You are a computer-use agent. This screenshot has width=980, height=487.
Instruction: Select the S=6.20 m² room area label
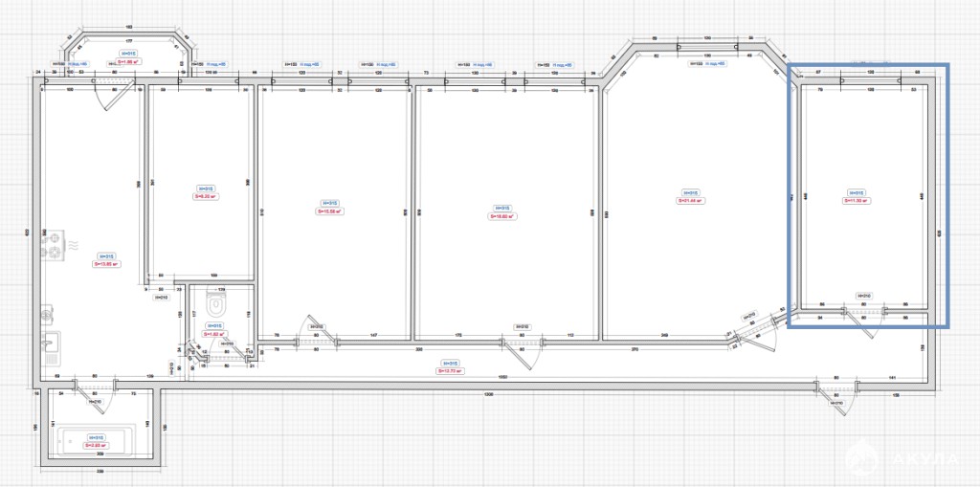(x=207, y=196)
